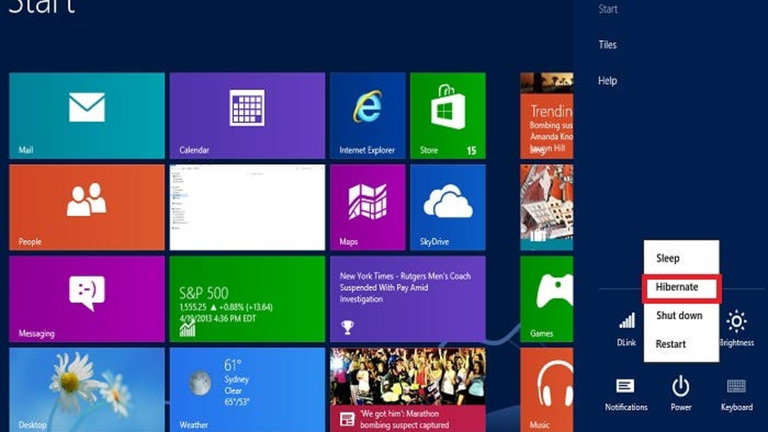
Task: Click the Help settings link
Action: click(607, 81)
